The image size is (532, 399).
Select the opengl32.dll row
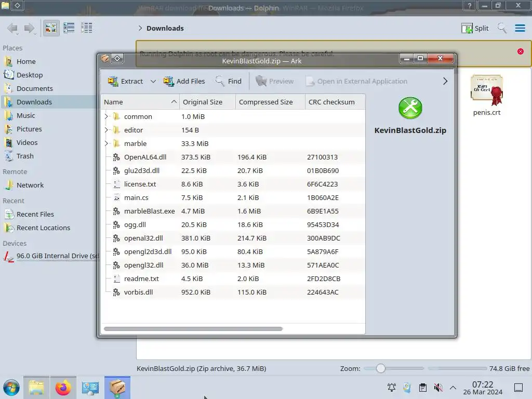tap(233, 265)
